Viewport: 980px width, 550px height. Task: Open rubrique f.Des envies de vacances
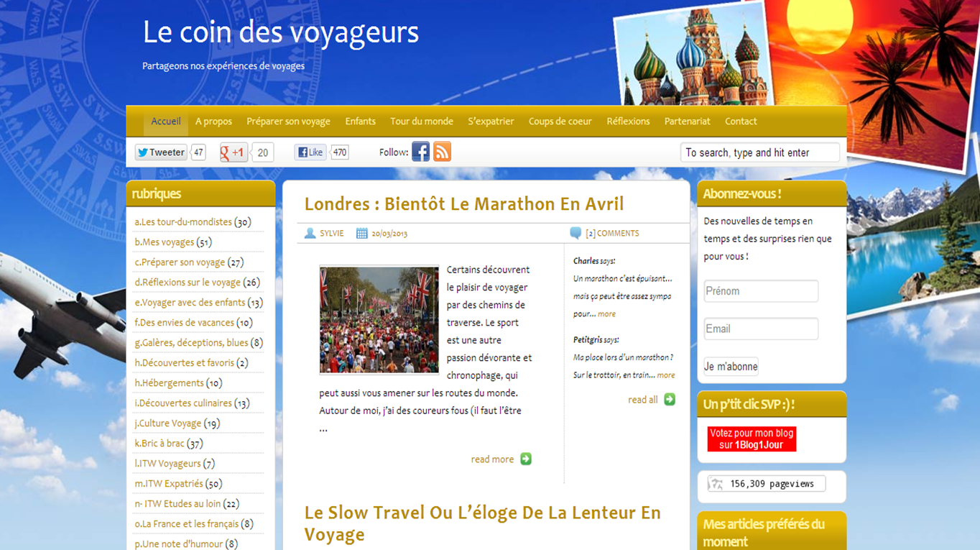point(185,323)
